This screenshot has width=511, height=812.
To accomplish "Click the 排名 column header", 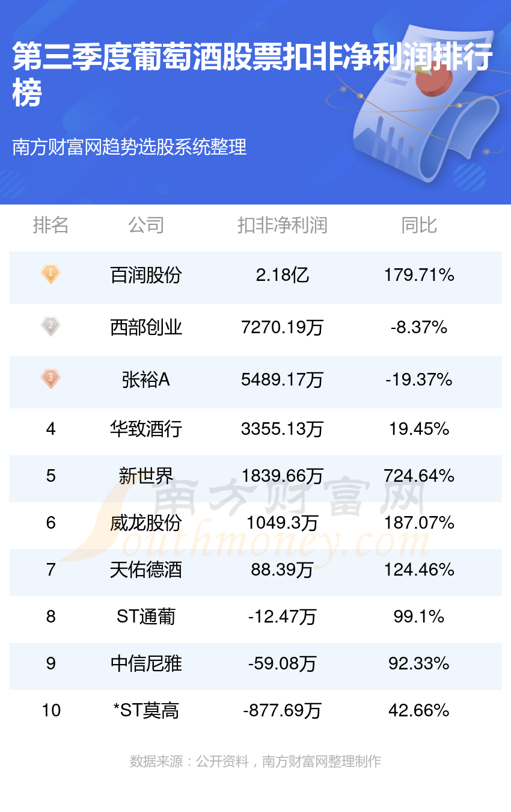I will (50, 225).
